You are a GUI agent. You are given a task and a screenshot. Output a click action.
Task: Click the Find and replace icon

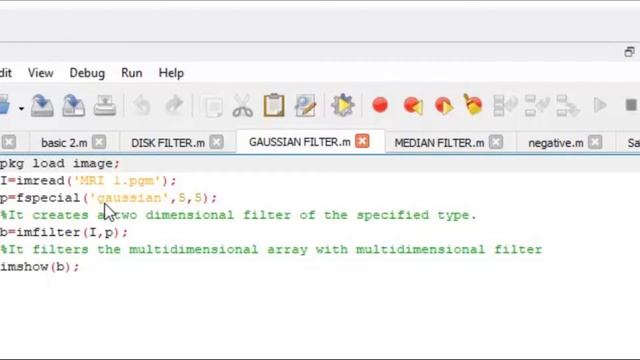[306, 105]
